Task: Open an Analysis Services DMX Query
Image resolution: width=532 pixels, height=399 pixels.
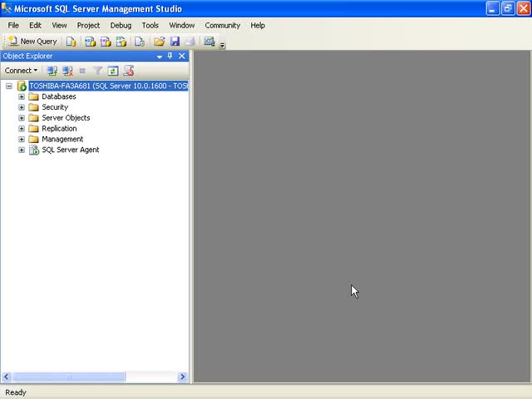Action: 106,42
